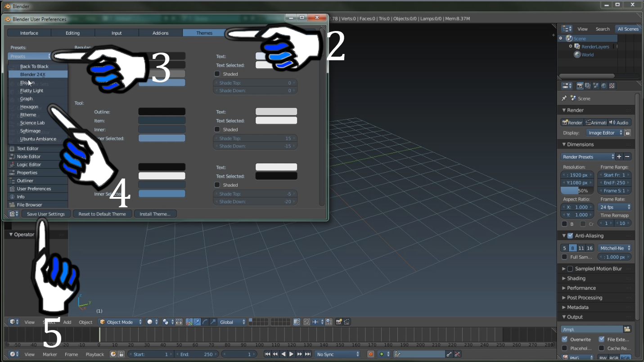Switch to the Interface preferences tab
This screenshot has width=644, height=362.
click(29, 33)
